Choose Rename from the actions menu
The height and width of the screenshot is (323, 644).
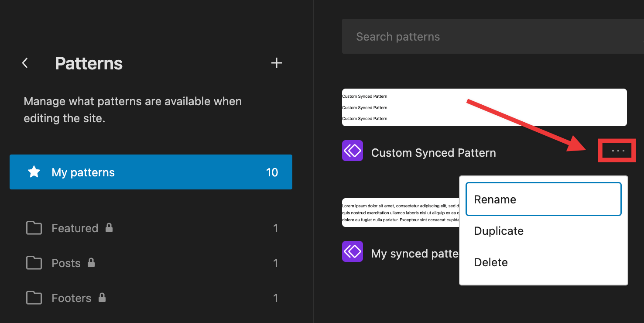(543, 199)
